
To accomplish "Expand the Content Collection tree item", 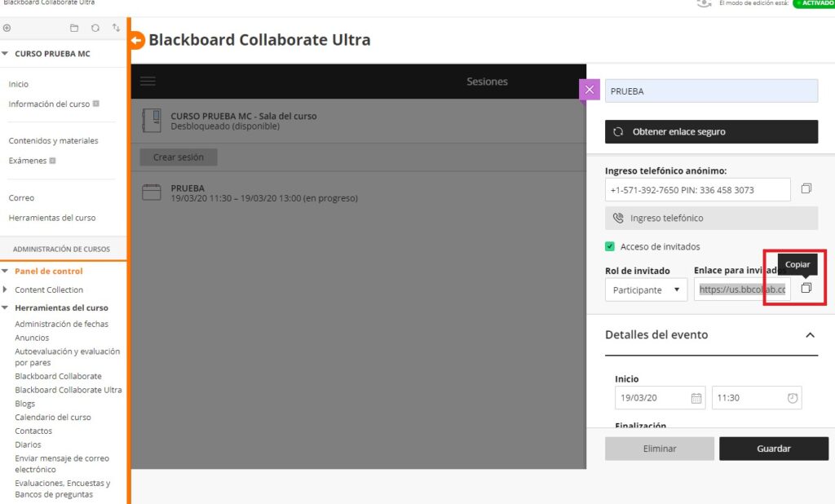I will [x=7, y=290].
